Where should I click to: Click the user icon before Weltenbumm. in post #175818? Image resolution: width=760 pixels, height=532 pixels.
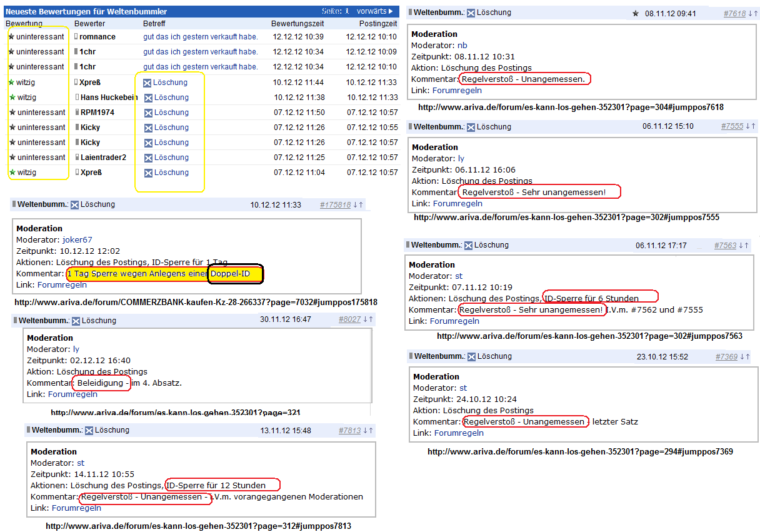(x=14, y=204)
